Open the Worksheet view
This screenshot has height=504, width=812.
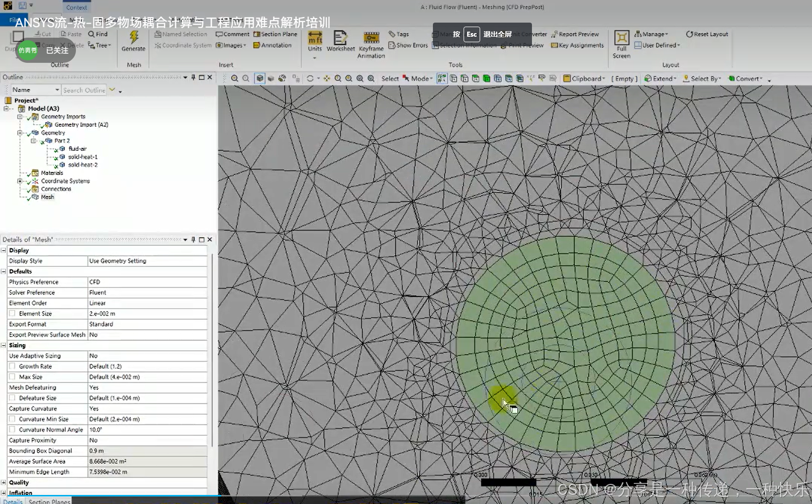click(x=340, y=41)
